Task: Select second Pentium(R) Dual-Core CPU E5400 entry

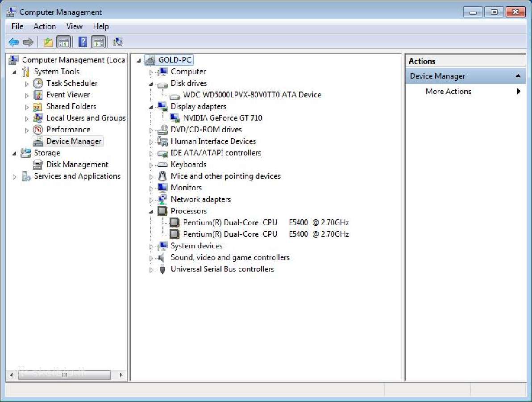Action: point(266,234)
